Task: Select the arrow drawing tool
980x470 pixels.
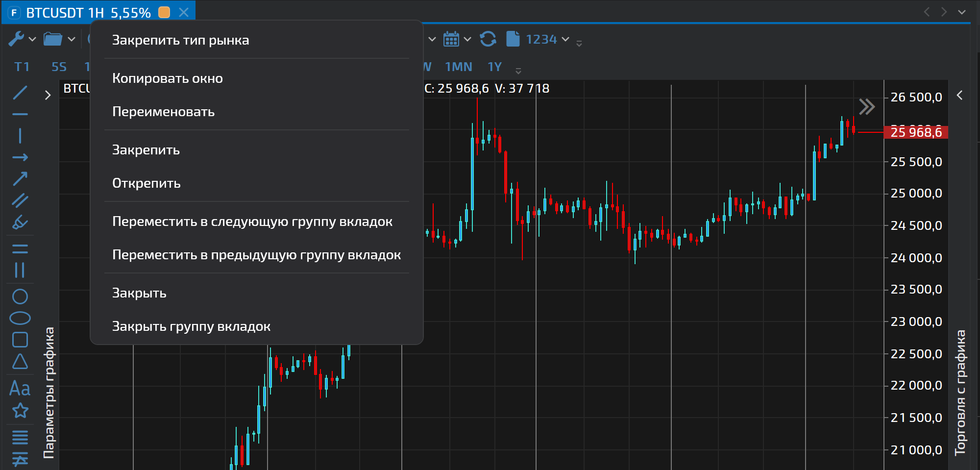Action: click(20, 179)
